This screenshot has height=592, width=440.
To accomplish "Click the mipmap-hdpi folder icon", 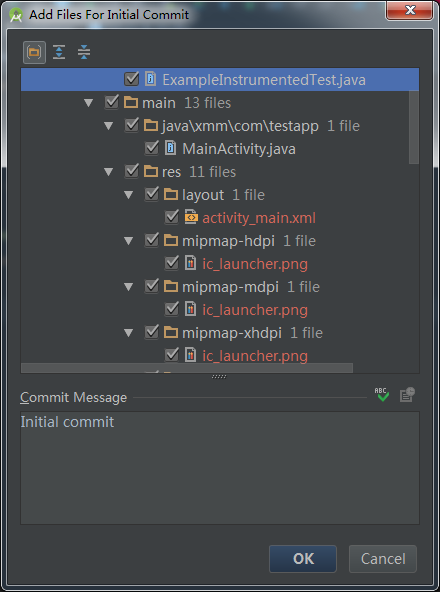I will click(x=171, y=240).
